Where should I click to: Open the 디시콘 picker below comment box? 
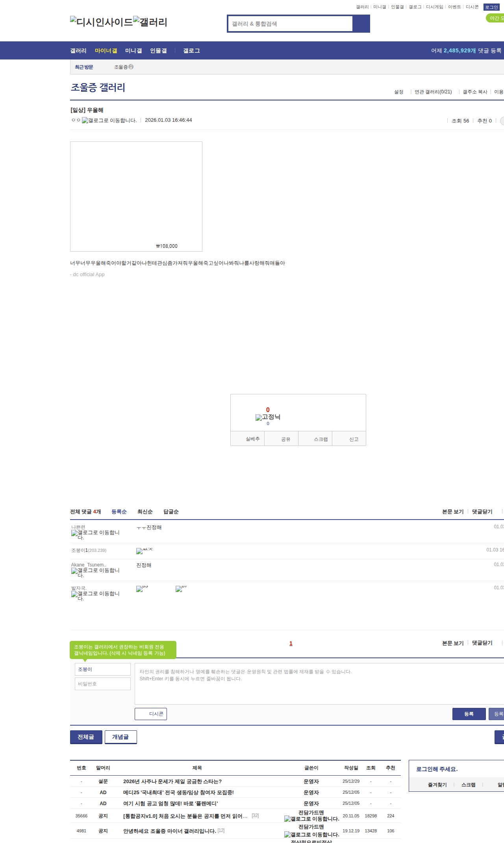[151, 714]
